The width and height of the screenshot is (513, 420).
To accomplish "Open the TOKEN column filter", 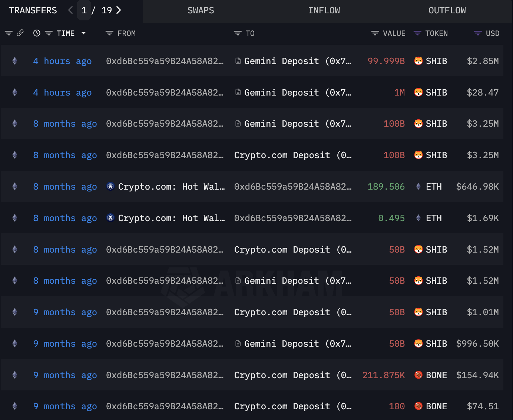I will (417, 33).
